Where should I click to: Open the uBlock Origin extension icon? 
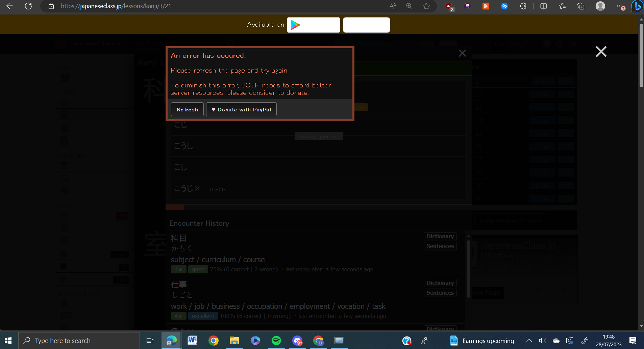point(449,6)
